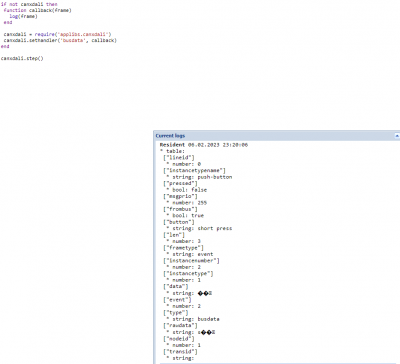
Task: Place cursor on 'log(frame)' line
Action: pos(23,16)
